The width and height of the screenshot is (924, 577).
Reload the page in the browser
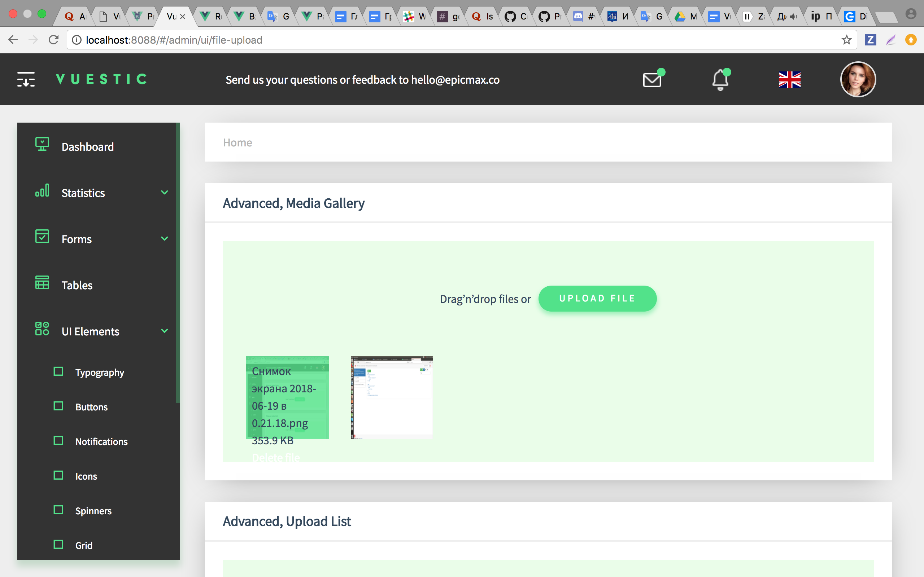tap(53, 40)
